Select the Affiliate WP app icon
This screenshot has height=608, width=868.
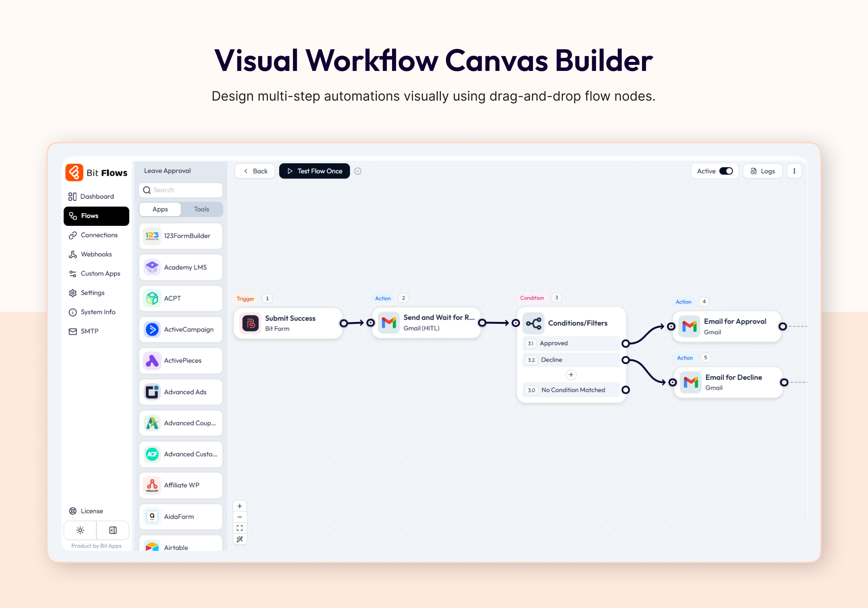(152, 485)
